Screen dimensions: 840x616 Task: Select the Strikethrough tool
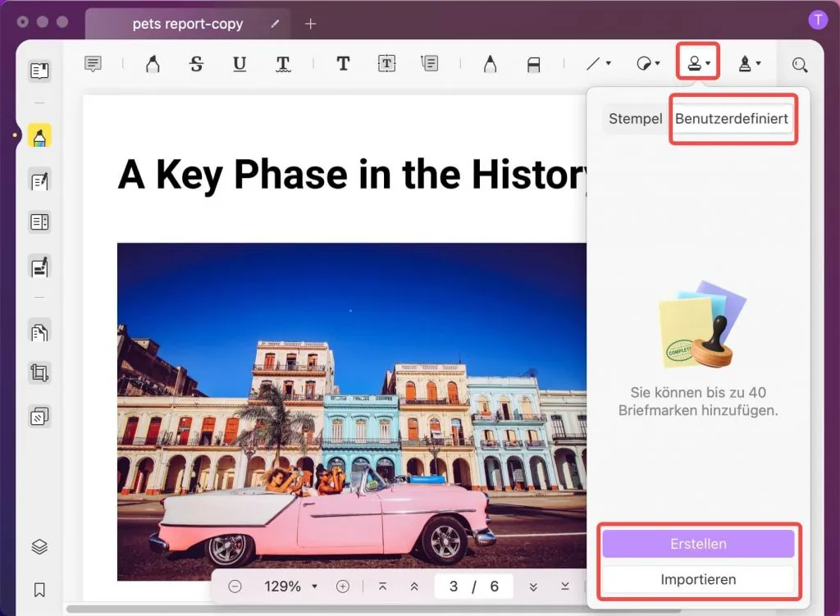pyautogui.click(x=196, y=64)
